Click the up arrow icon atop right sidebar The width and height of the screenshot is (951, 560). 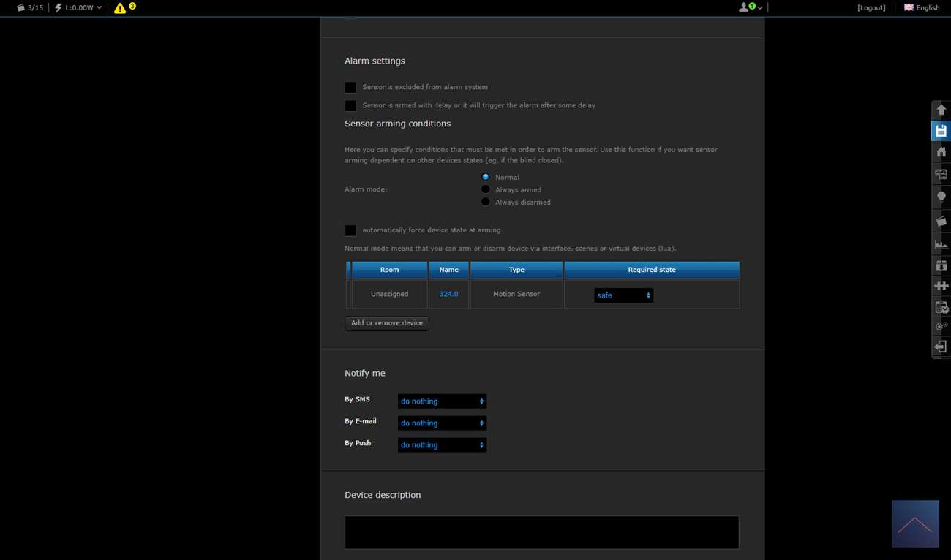(x=941, y=110)
